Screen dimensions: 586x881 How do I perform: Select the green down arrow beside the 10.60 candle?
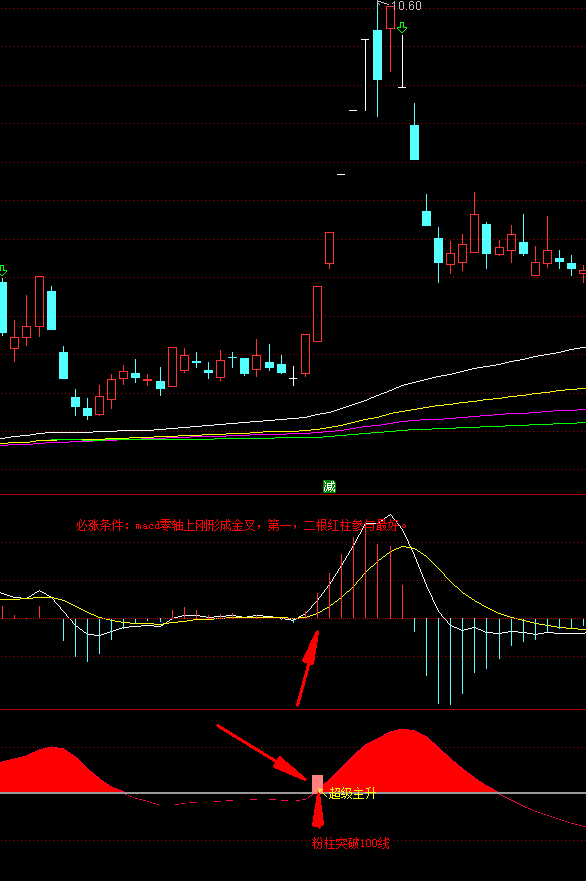coord(402,28)
